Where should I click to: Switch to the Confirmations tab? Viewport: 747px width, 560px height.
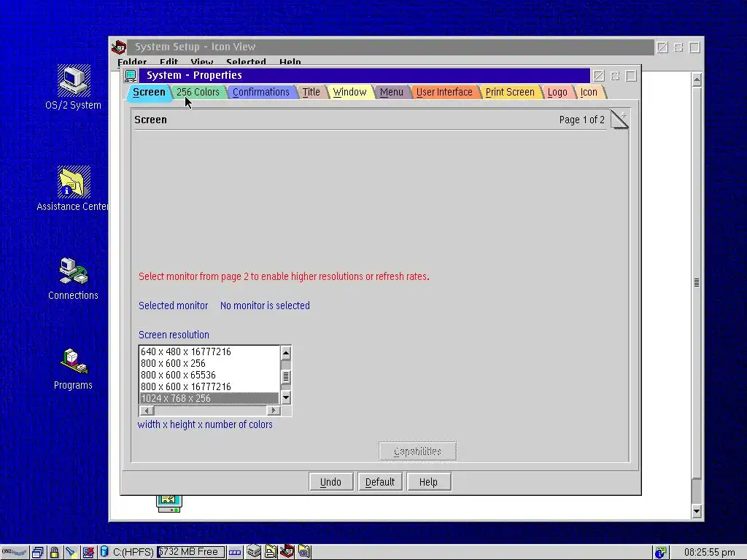click(x=260, y=92)
